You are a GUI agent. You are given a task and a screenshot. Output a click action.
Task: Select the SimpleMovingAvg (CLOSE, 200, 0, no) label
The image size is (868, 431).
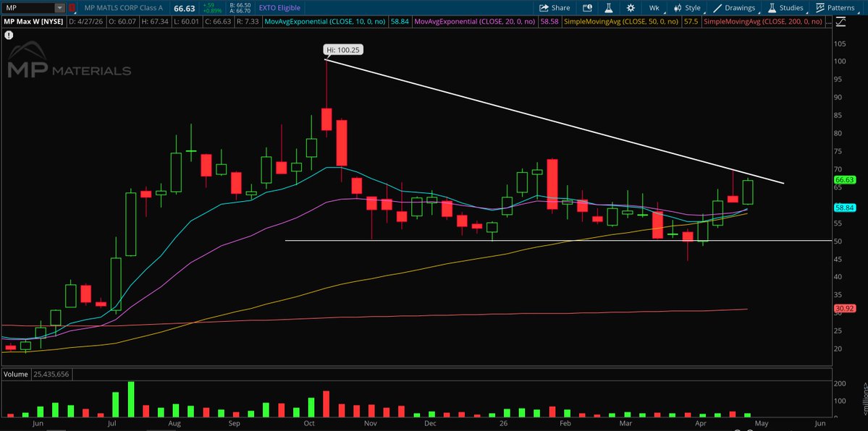pos(764,22)
